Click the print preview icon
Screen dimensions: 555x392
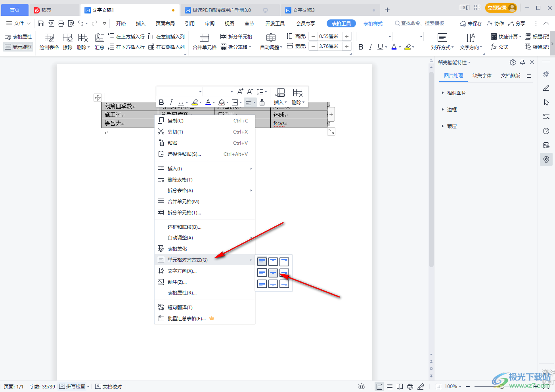coord(71,23)
